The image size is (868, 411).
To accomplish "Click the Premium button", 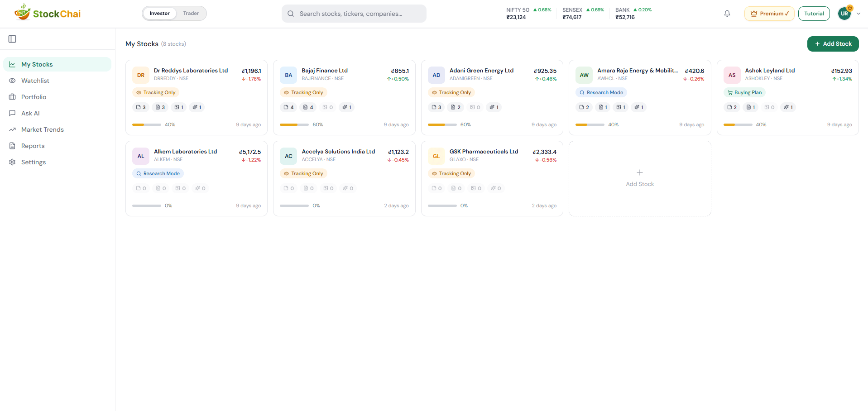I will [769, 14].
